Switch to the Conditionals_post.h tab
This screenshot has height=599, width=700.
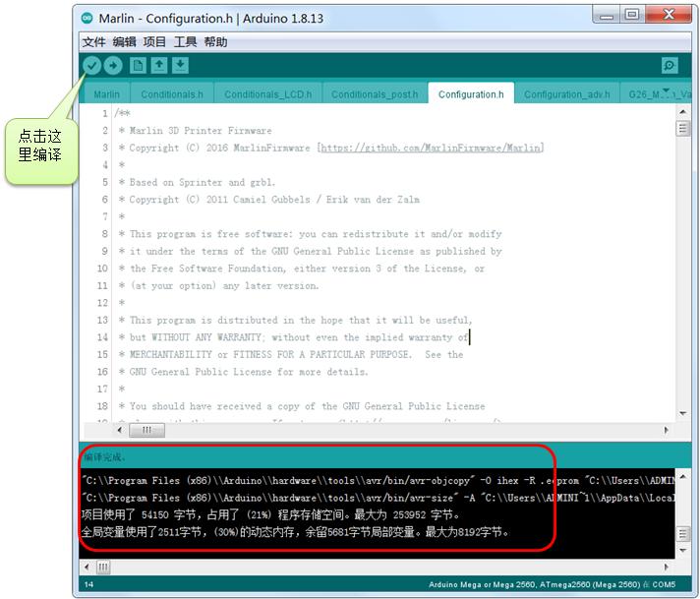[375, 94]
